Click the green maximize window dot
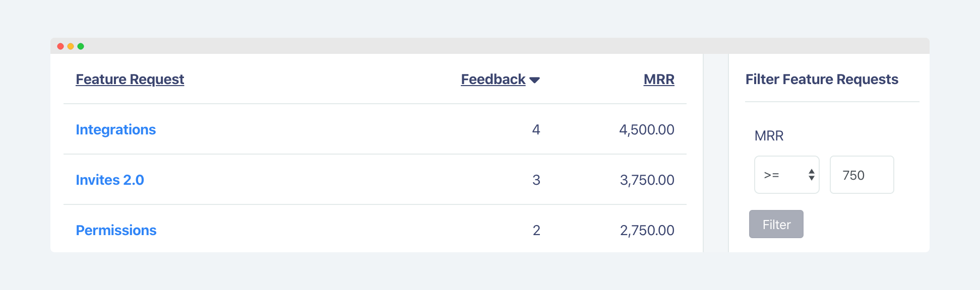 tap(81, 46)
